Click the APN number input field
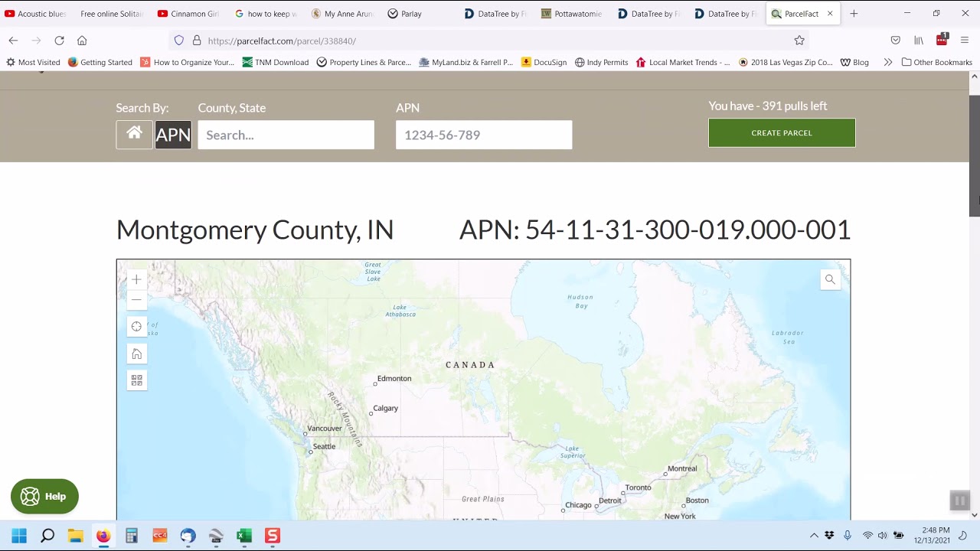 [x=484, y=135]
